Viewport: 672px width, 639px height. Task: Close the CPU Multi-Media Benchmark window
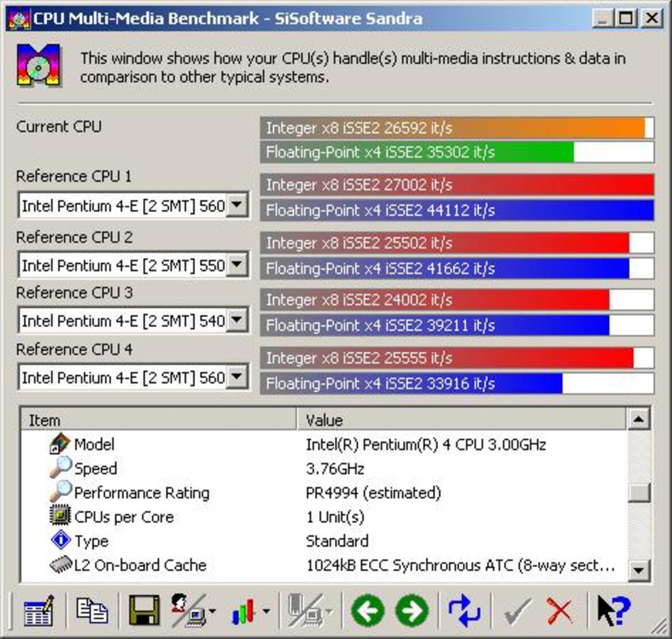tap(652, 18)
